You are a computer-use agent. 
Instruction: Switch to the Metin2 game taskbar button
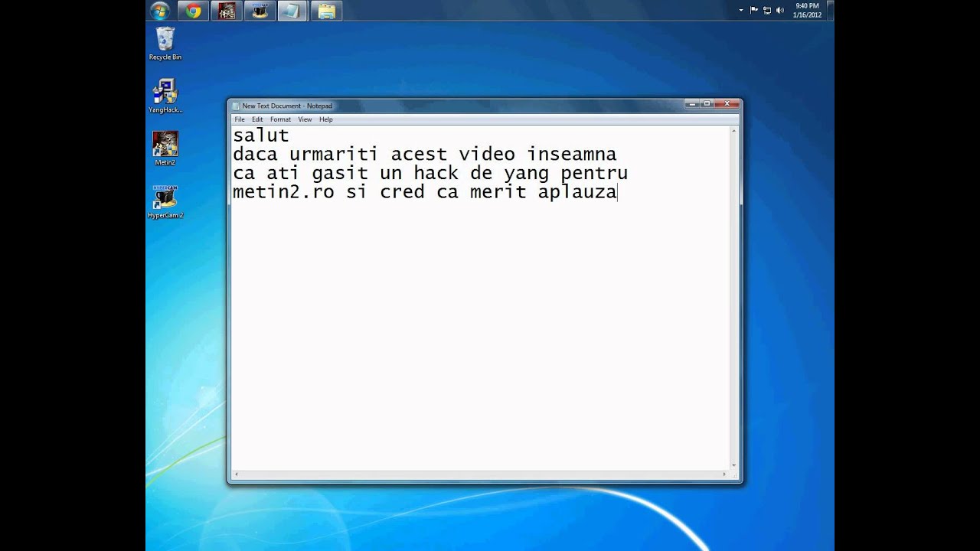[227, 11]
